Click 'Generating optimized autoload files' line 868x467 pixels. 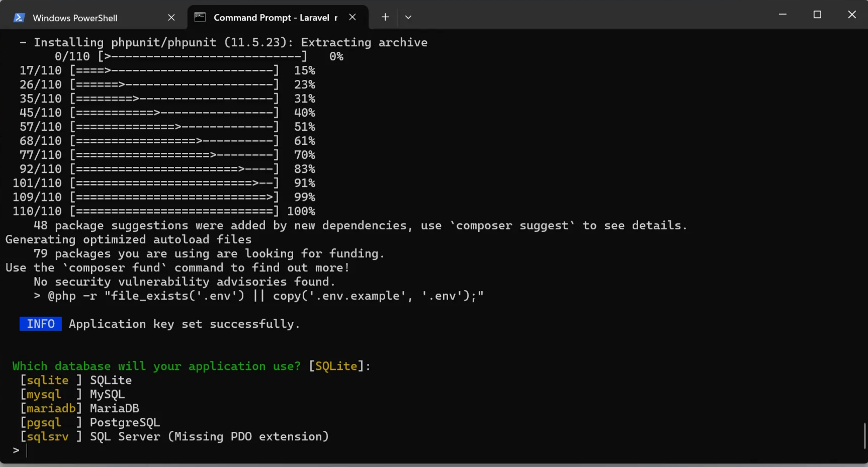tap(129, 240)
